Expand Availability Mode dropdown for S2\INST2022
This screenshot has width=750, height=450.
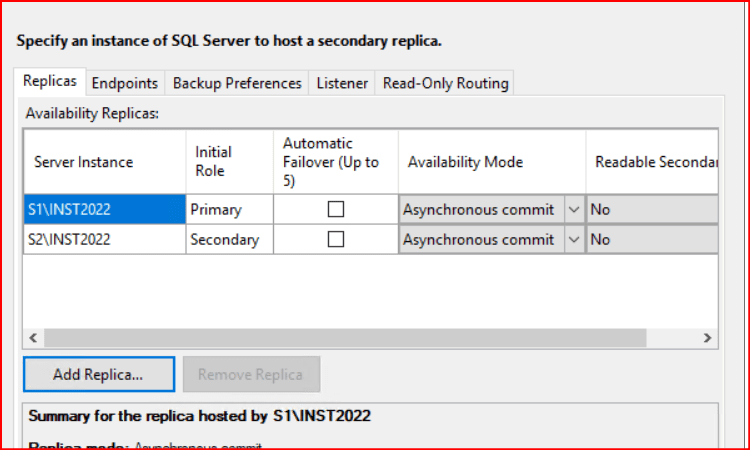coord(574,240)
